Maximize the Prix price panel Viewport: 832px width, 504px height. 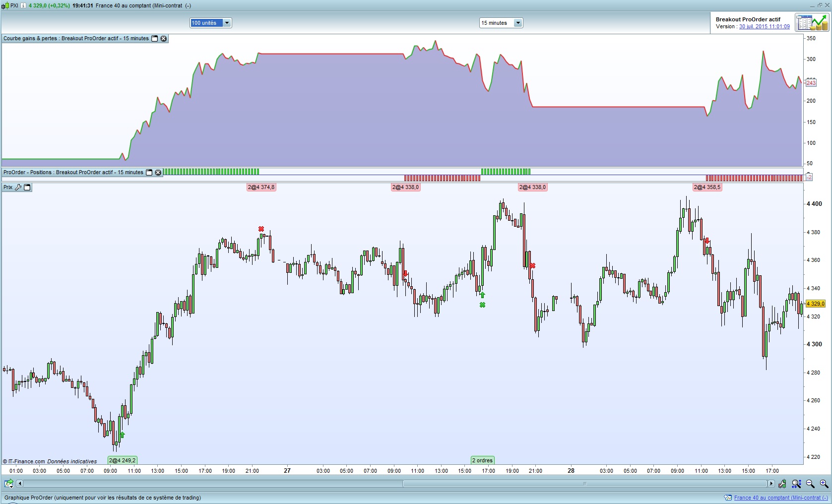[27, 187]
